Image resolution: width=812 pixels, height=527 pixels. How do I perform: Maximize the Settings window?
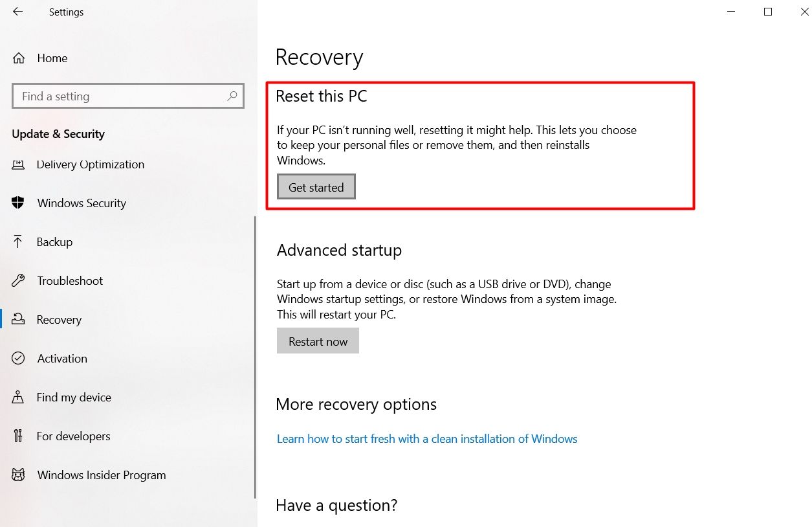pyautogui.click(x=768, y=12)
